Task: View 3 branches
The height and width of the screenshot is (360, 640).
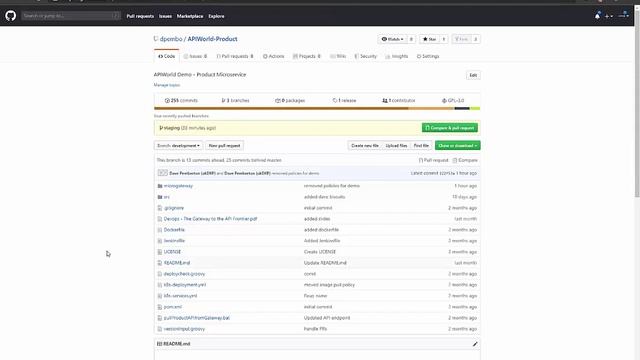Action: pos(235,100)
